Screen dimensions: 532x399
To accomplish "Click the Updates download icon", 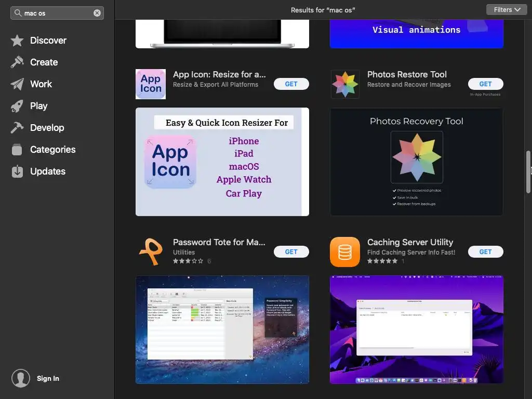I will [x=17, y=171].
